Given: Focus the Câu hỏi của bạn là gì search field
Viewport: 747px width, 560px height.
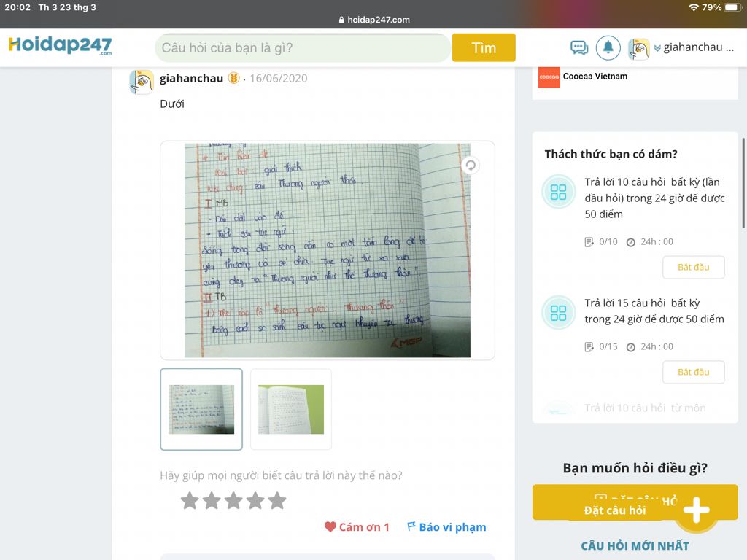Looking at the screenshot, I should [303, 47].
